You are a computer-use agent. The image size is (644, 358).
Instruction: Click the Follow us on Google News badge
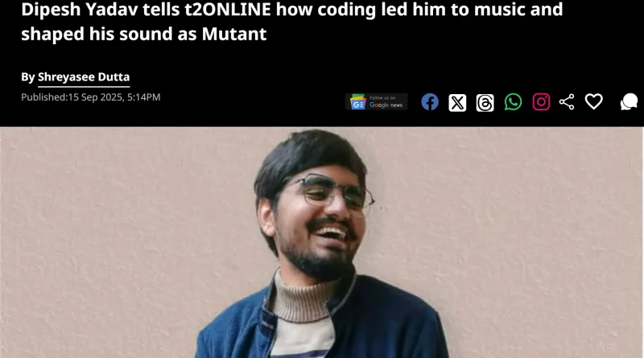pyautogui.click(x=376, y=102)
